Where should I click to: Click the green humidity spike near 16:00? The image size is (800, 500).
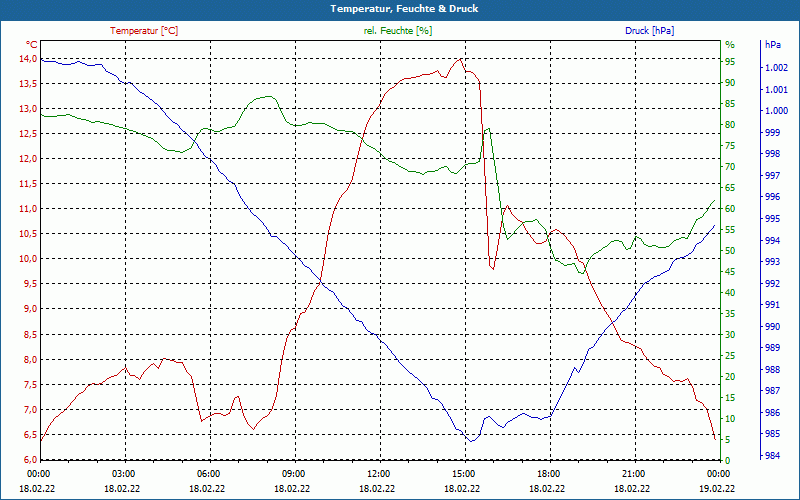pyautogui.click(x=488, y=129)
